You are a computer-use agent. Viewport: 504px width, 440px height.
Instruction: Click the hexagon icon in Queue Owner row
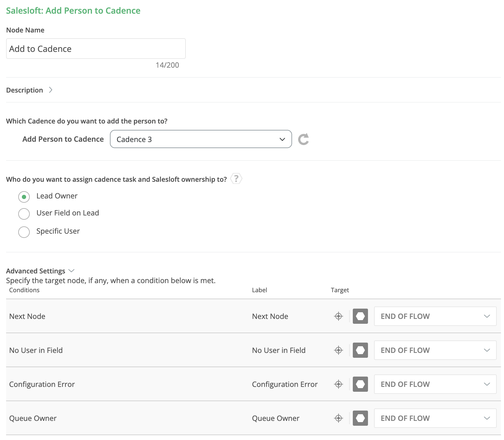pos(360,418)
